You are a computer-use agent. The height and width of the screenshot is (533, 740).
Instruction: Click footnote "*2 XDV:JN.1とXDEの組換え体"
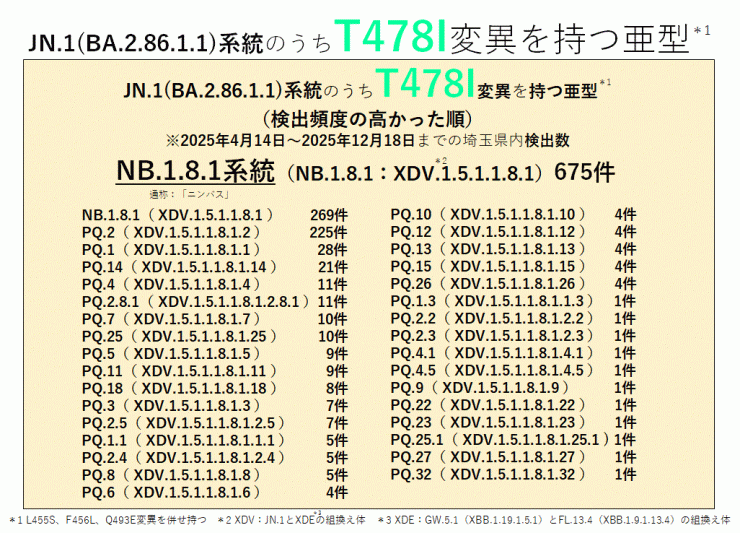point(291,520)
